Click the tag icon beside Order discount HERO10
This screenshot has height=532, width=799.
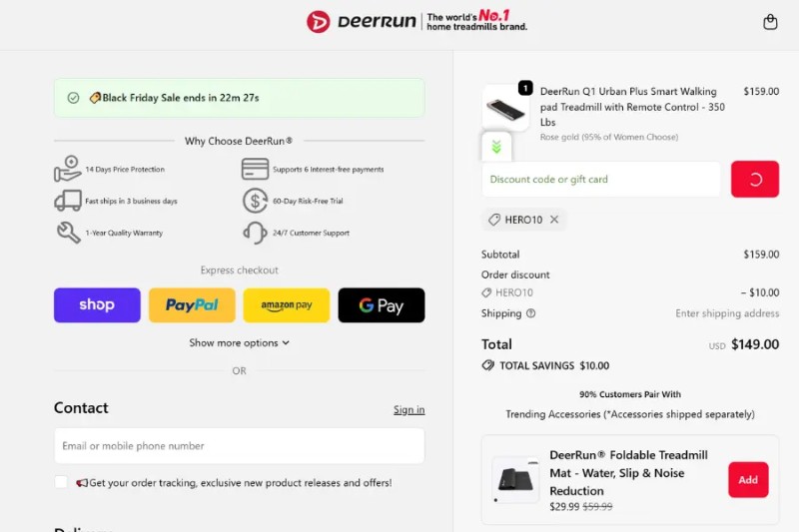[486, 292]
